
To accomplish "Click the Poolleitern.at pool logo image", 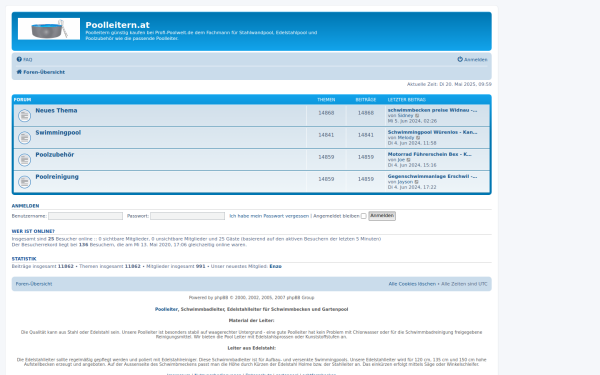I will [x=49, y=29].
